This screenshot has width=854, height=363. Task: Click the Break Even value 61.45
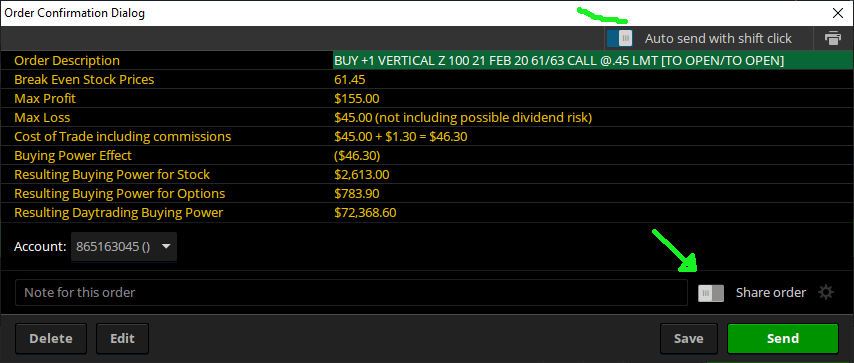coord(350,80)
